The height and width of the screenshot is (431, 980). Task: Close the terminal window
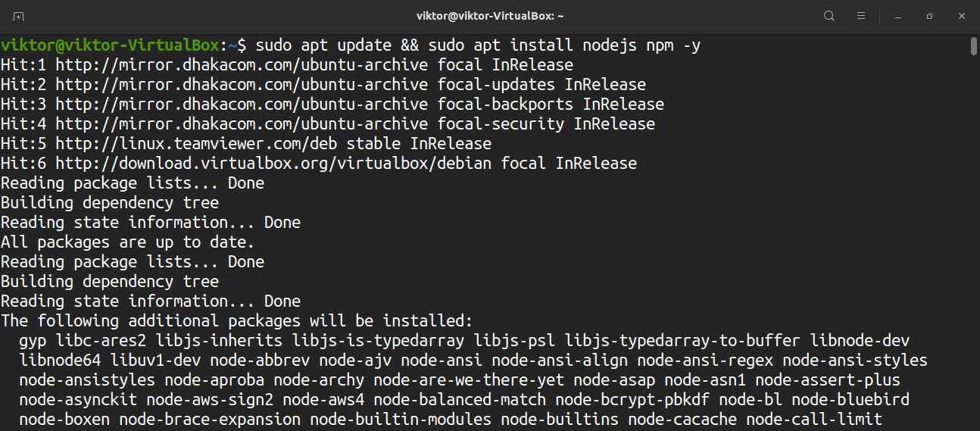961,16
